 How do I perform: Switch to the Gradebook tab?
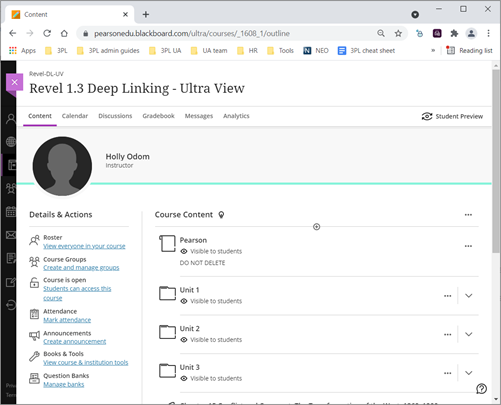point(158,116)
